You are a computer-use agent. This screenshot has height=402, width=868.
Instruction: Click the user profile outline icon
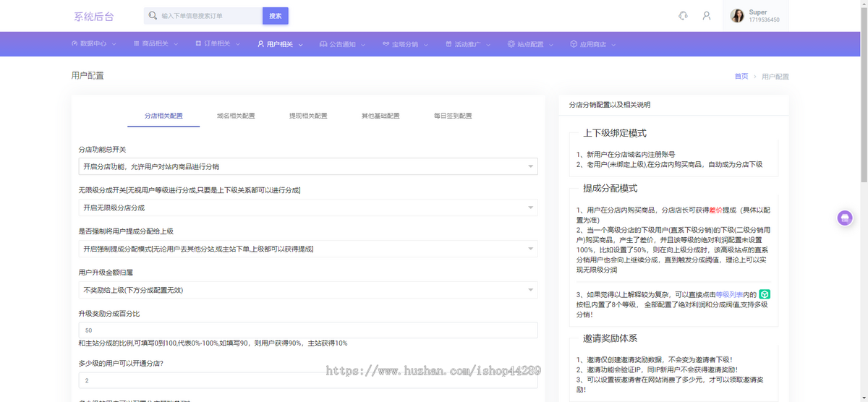[707, 16]
